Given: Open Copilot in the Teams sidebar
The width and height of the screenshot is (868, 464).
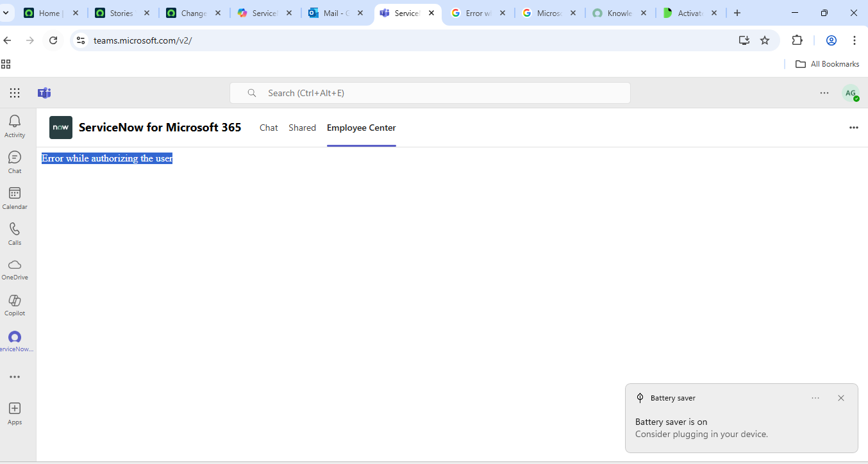Looking at the screenshot, I should pyautogui.click(x=15, y=305).
